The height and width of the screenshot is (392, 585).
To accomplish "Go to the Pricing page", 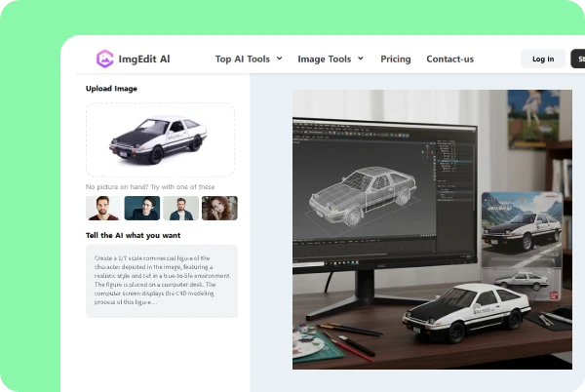I will point(396,59).
